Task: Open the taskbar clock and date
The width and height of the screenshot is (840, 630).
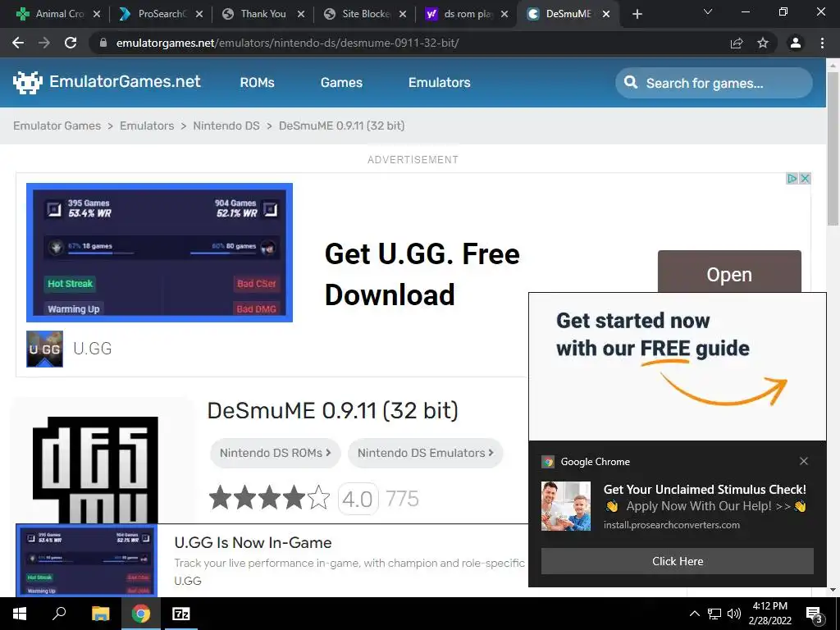Action: pos(769,614)
